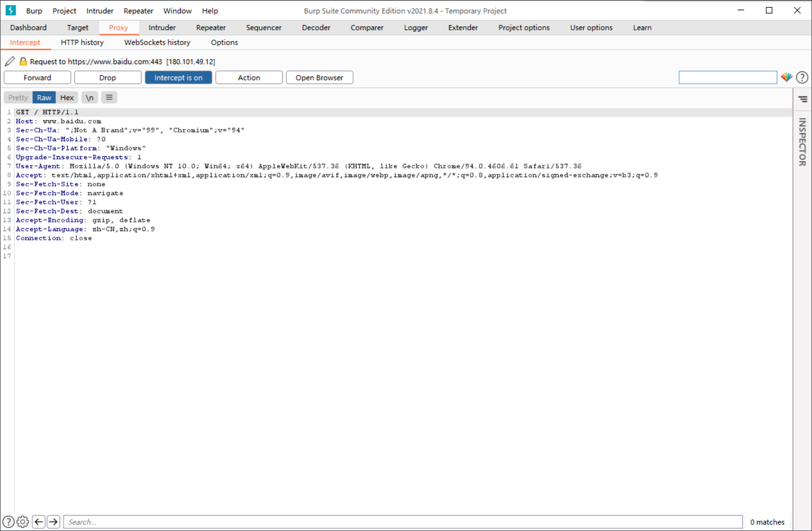Switch to the Sequencer tab
This screenshot has height=531, width=812.
coord(264,28)
